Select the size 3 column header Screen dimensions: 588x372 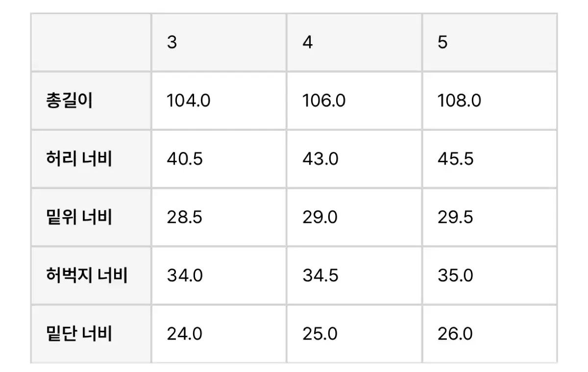(x=219, y=42)
